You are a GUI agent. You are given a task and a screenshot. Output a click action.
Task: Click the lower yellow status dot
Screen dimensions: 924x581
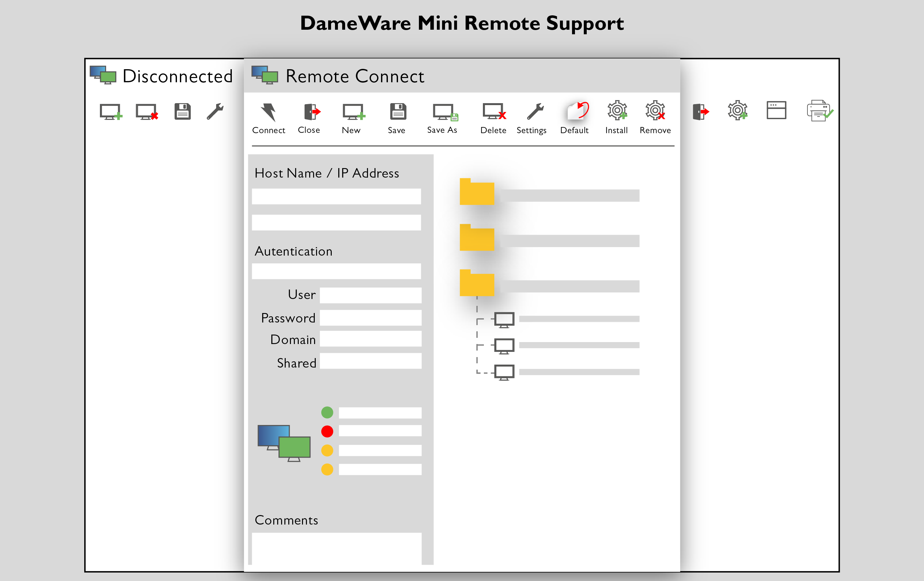pos(327,469)
